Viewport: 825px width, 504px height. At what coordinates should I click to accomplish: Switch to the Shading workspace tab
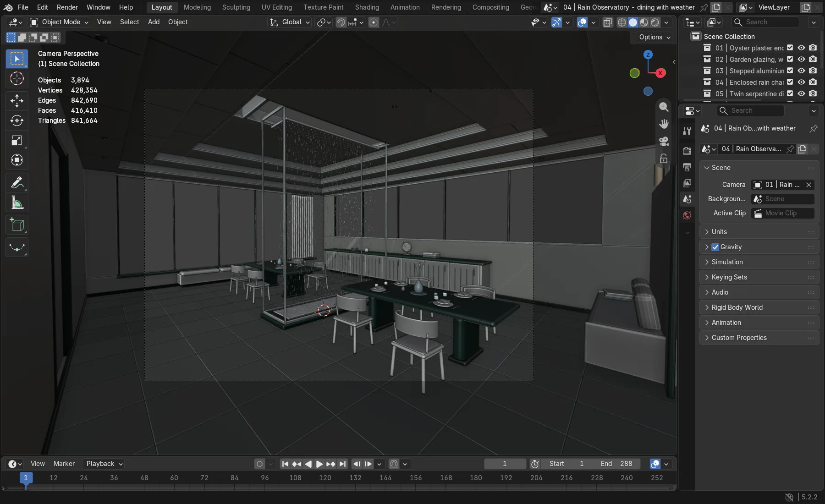[367, 7]
